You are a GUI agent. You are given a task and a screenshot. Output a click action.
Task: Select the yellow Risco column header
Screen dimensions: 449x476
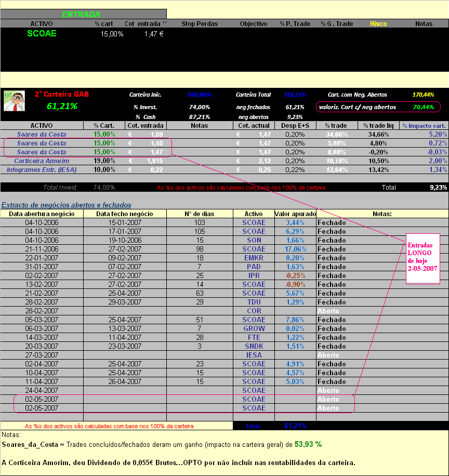[378, 24]
